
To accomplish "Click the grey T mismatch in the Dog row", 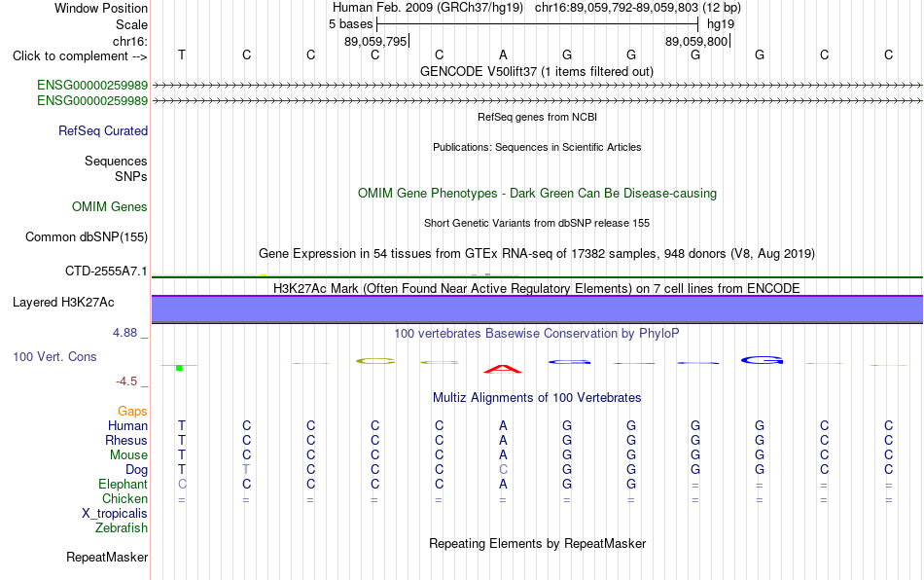I will click(x=246, y=470).
